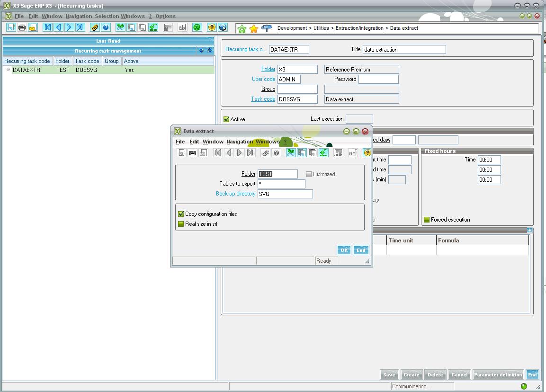Image resolution: width=546 pixels, height=392 pixels.
Task: Click the Password input field
Action: point(378,80)
